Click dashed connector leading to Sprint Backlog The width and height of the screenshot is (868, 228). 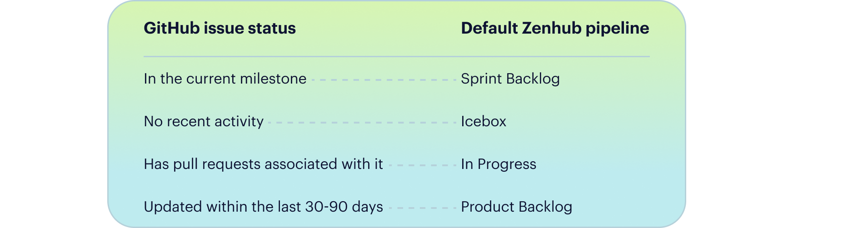[384, 80]
